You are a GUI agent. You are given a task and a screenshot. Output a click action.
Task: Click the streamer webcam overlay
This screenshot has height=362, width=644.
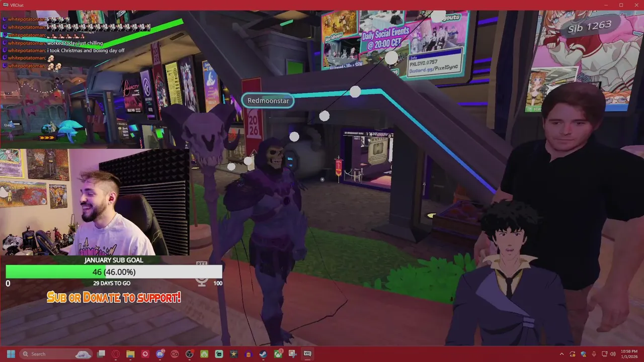(x=95, y=202)
